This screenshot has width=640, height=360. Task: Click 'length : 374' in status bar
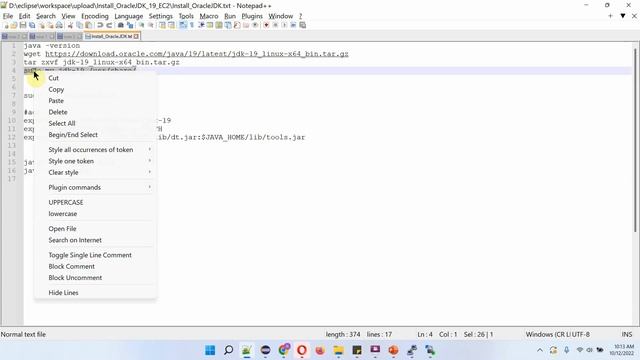tap(343, 334)
